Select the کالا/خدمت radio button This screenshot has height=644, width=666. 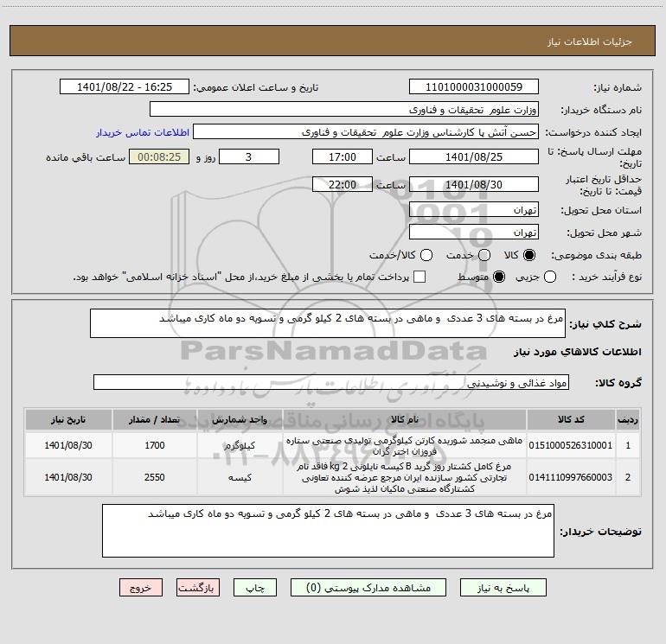426,255
